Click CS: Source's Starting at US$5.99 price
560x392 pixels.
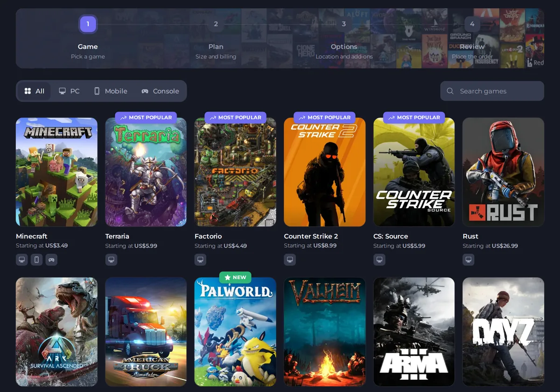[399, 246]
